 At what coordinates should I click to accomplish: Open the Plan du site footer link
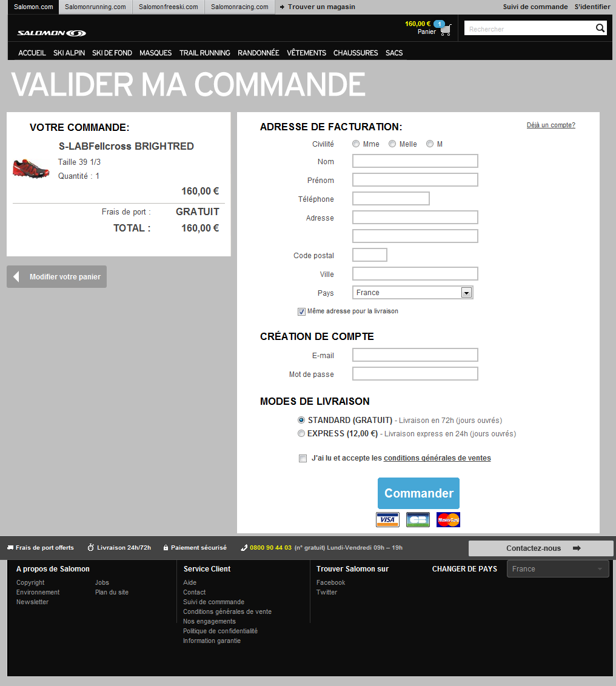pos(112,593)
